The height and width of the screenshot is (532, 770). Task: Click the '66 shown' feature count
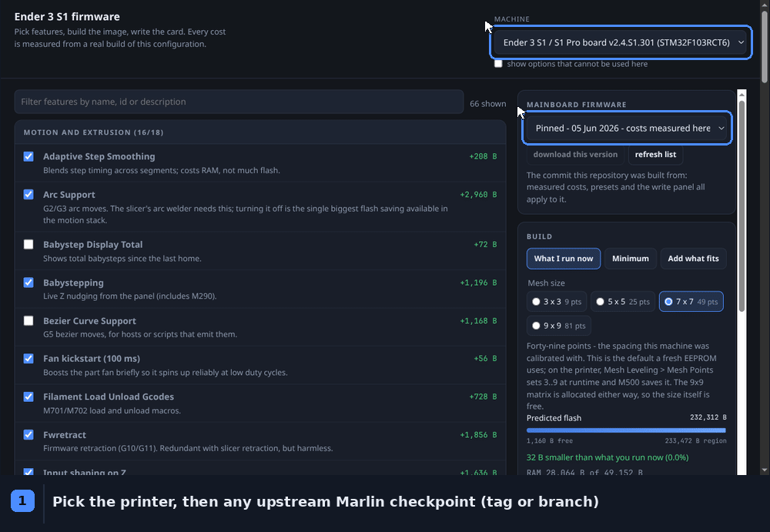[487, 104]
